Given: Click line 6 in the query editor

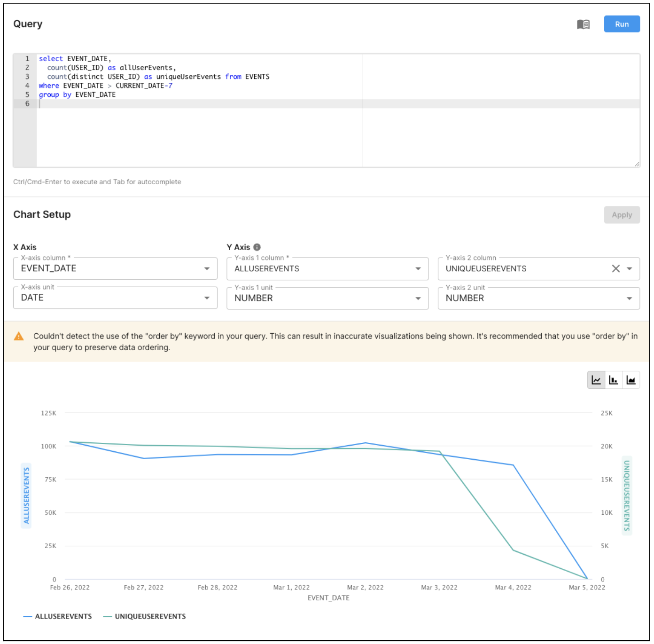Looking at the screenshot, I should (188, 104).
